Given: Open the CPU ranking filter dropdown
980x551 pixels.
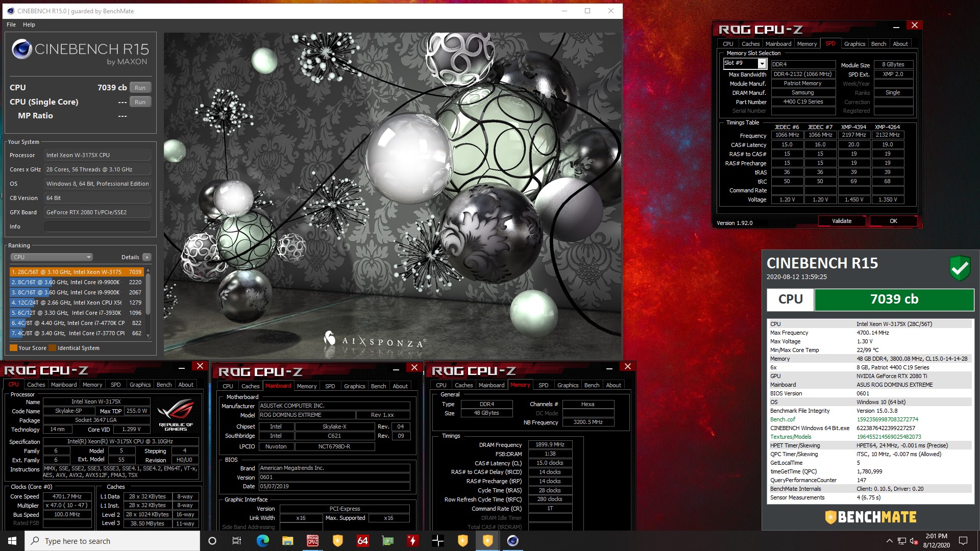Looking at the screenshot, I should [52, 257].
